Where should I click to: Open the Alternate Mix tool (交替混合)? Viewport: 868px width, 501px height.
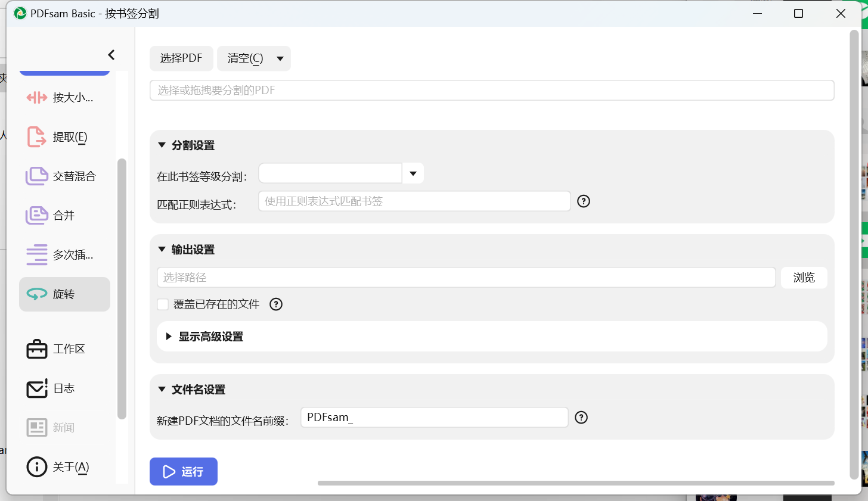coord(64,176)
